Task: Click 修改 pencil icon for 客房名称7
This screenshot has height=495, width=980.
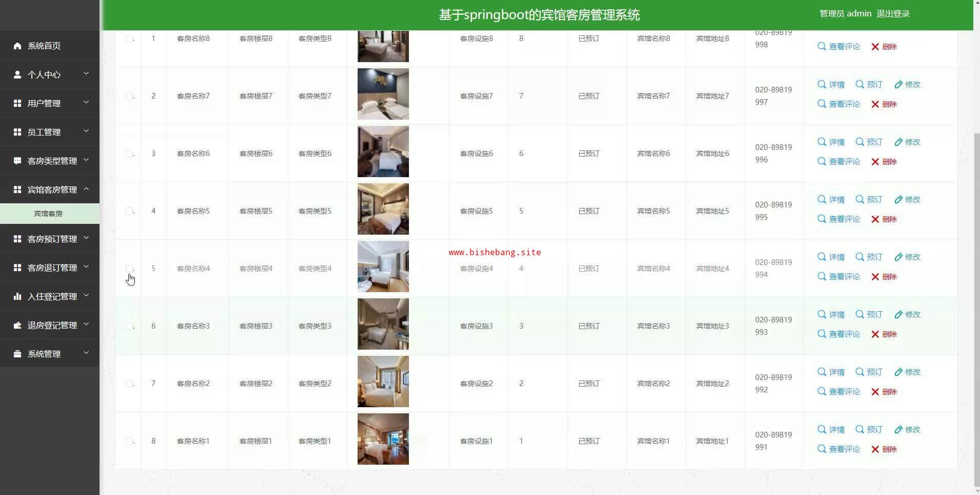Action: coord(898,84)
